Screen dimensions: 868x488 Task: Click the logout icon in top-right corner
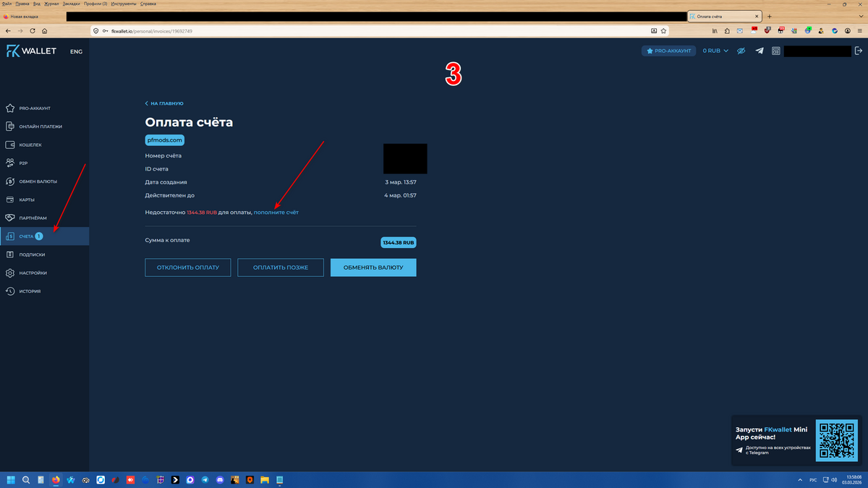click(x=859, y=51)
